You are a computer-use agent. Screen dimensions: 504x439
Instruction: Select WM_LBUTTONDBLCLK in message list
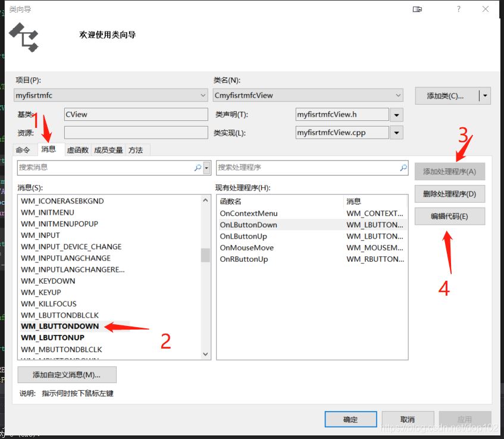60,315
